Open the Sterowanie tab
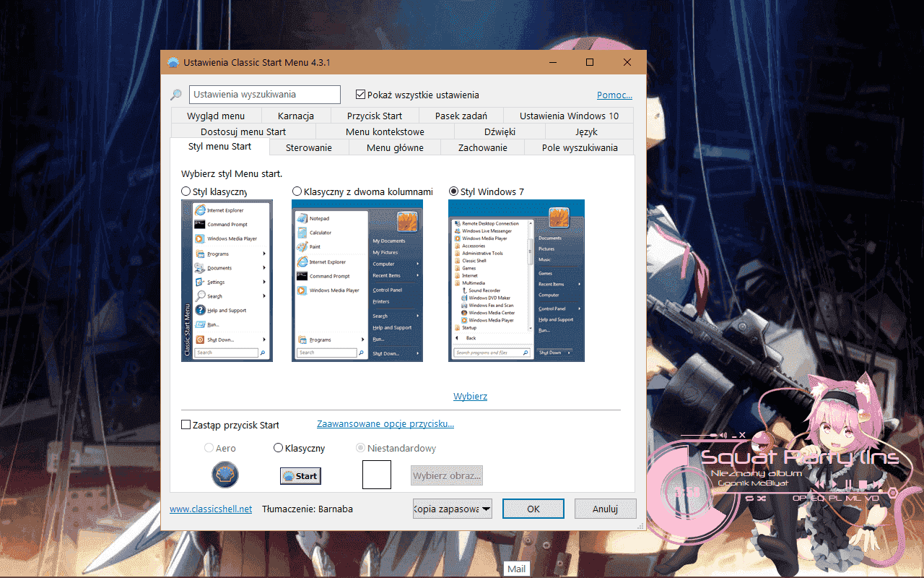 tap(309, 147)
